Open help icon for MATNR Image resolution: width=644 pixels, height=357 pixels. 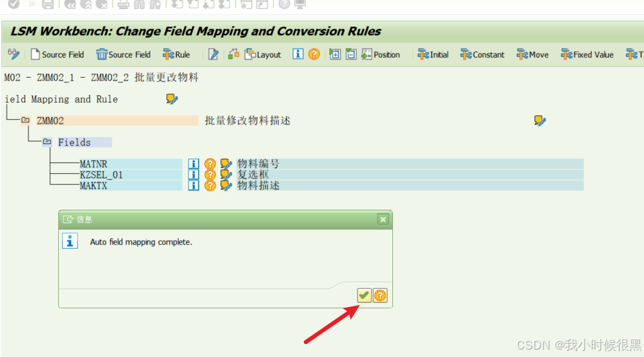(210, 164)
